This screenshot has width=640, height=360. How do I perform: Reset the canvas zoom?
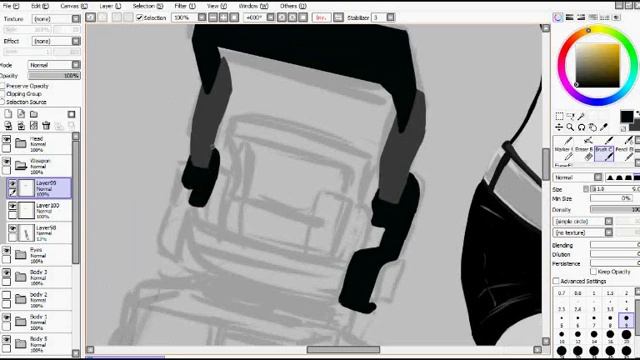click(234, 18)
